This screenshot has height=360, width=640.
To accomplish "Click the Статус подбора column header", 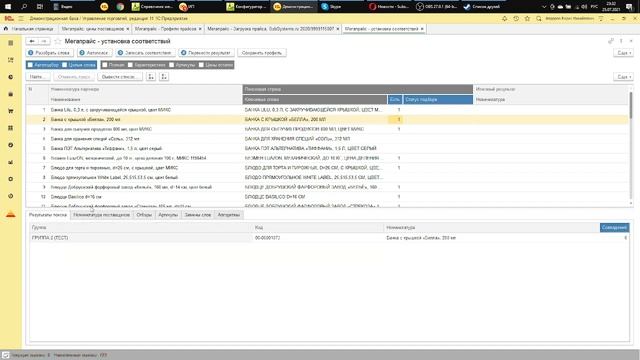I will pos(438,100).
